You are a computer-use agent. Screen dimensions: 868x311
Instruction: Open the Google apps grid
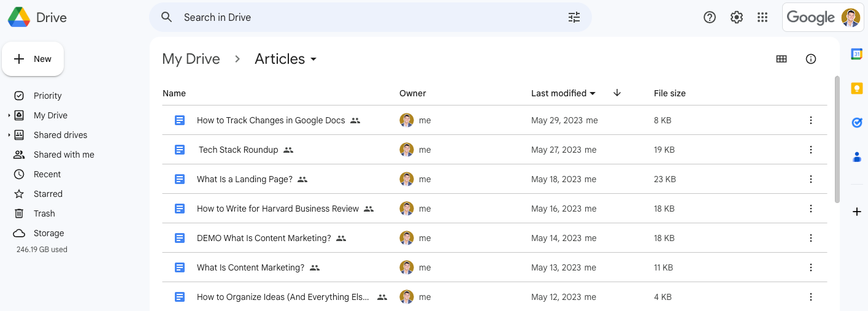point(762,17)
